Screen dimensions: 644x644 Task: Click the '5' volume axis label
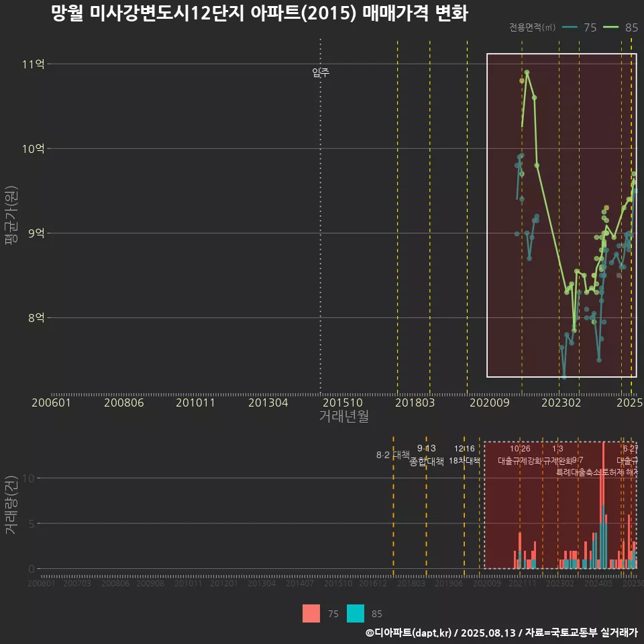point(32,524)
